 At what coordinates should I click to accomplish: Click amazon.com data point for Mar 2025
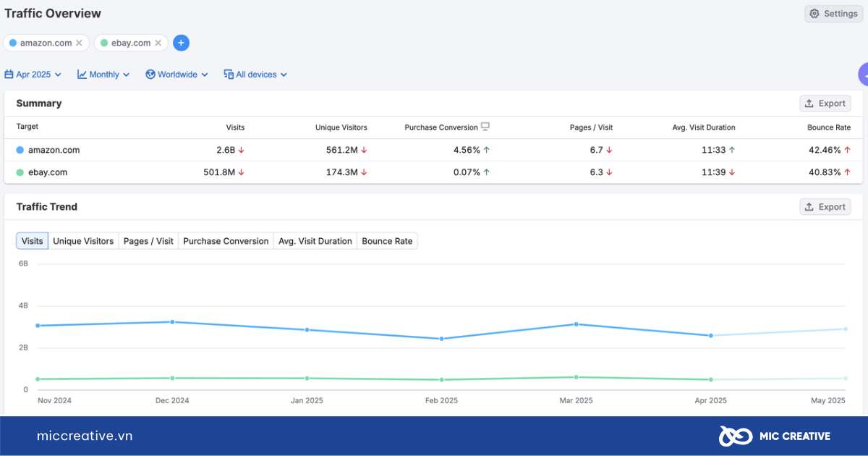click(x=576, y=324)
